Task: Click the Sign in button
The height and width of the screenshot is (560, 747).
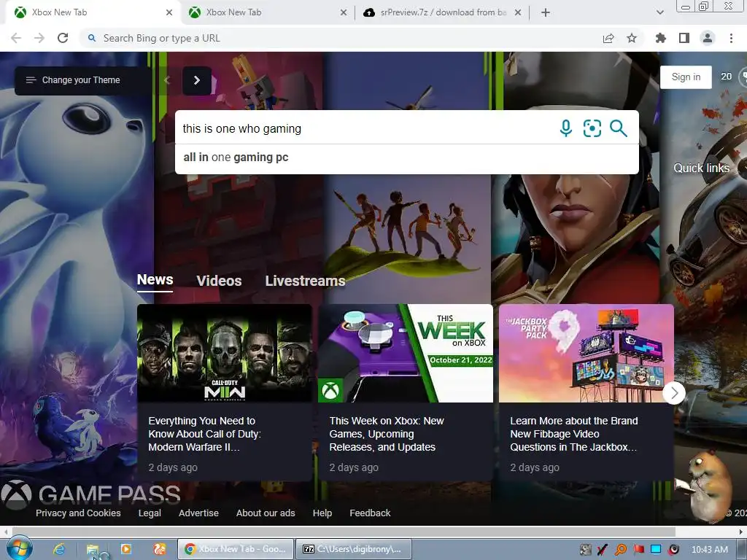Action: click(x=686, y=77)
